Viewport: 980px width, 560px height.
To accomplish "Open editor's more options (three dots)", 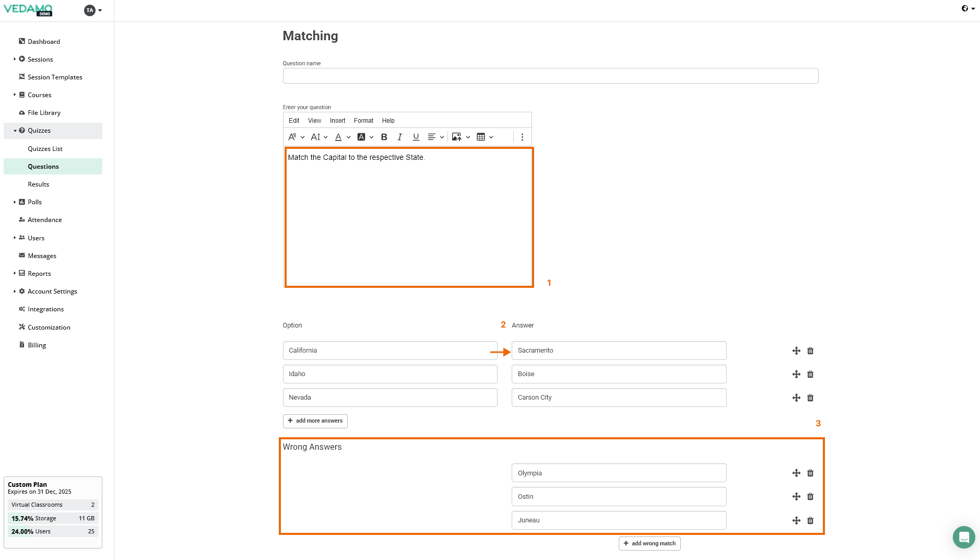I will tap(522, 137).
